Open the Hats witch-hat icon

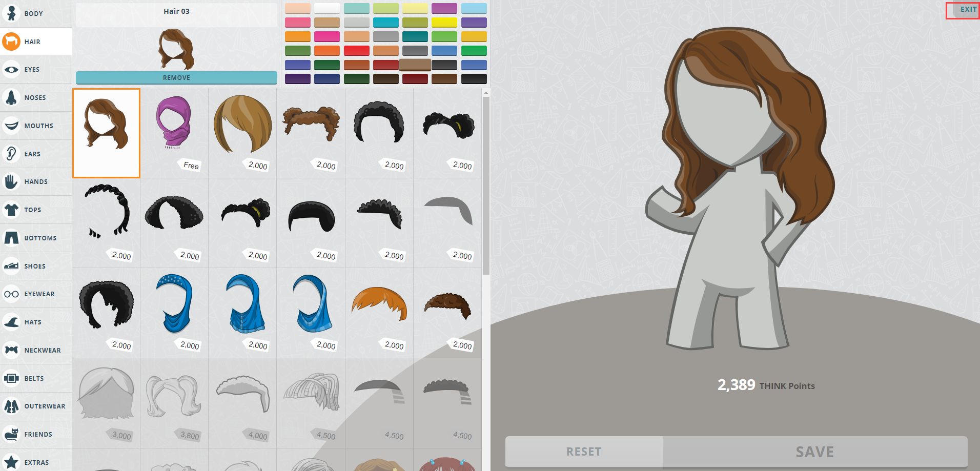point(11,322)
